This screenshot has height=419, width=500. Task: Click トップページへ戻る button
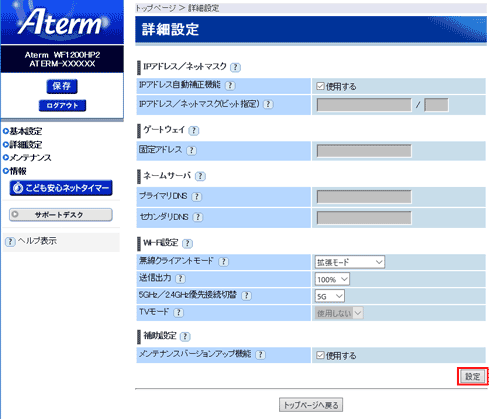pos(311,405)
